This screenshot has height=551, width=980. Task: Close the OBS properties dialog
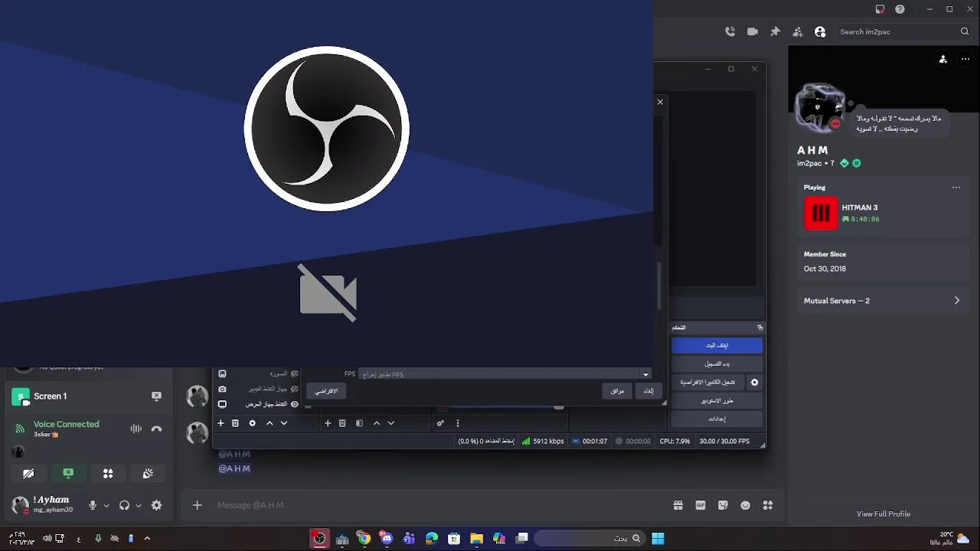pyautogui.click(x=660, y=102)
